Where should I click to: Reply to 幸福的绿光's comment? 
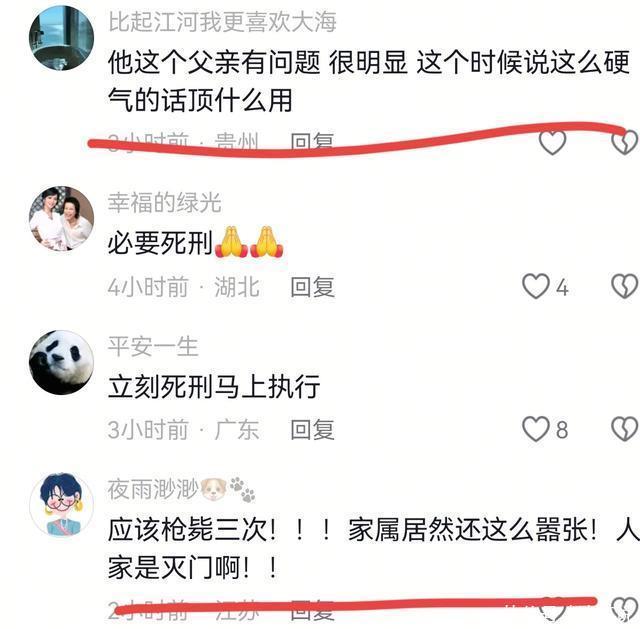[312, 287]
